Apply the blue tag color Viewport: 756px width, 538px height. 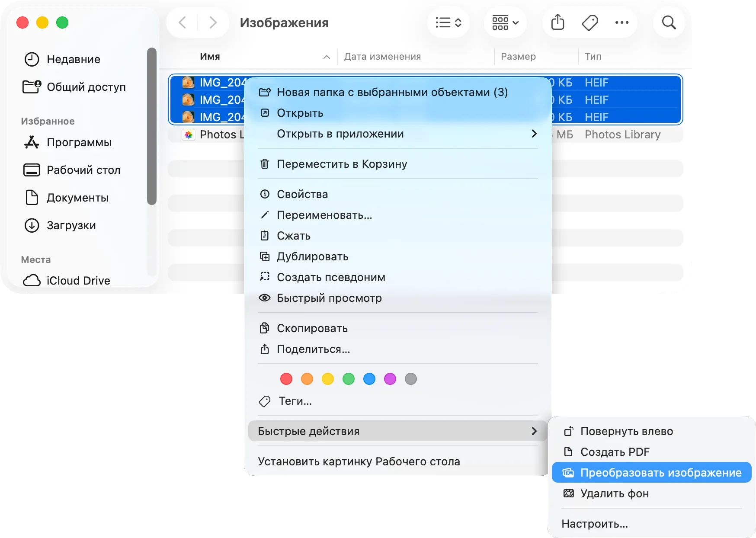pos(369,379)
